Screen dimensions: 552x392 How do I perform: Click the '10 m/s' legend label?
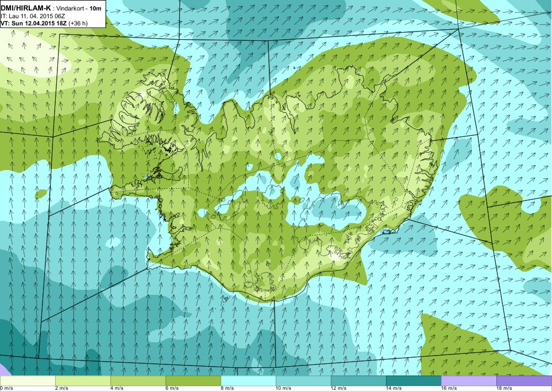[284, 389]
